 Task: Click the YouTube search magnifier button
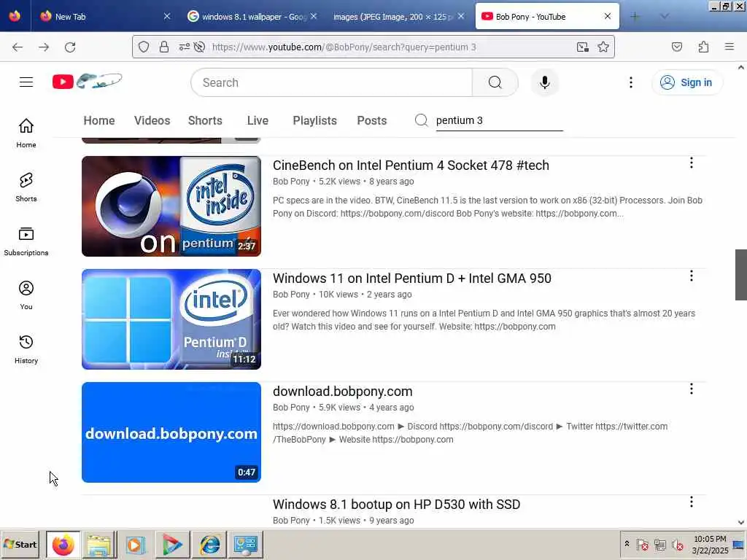point(495,82)
